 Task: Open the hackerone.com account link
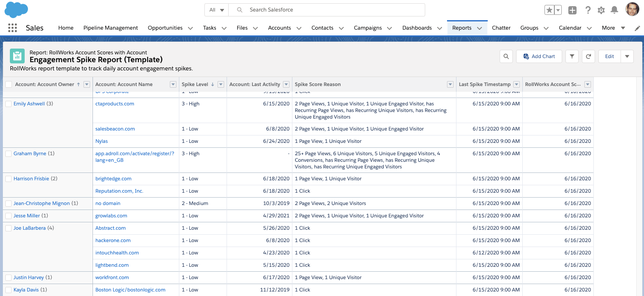(113, 240)
